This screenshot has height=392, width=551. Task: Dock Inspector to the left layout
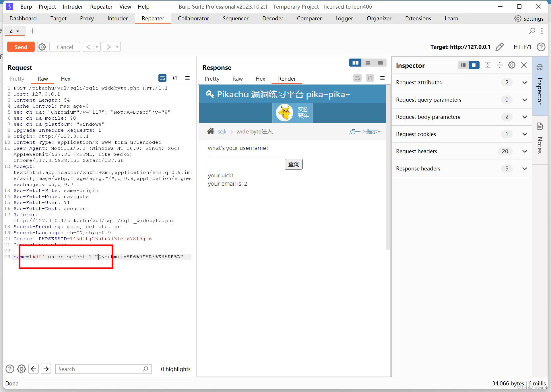pyautogui.click(x=463, y=65)
